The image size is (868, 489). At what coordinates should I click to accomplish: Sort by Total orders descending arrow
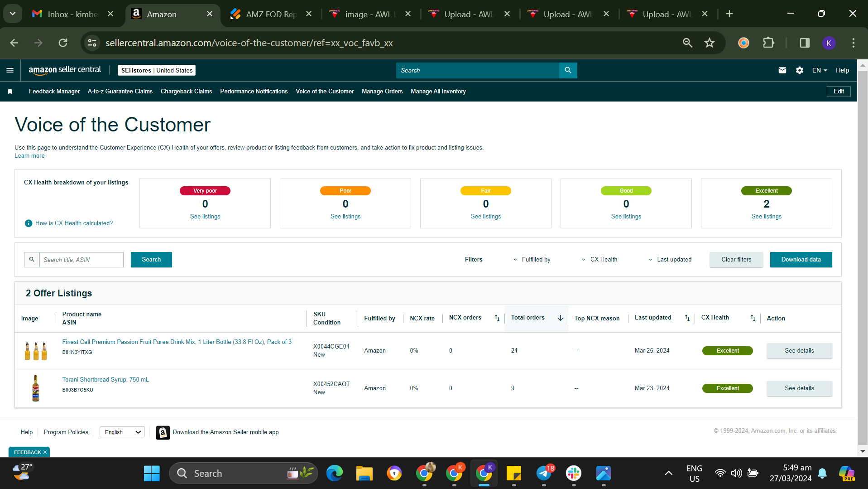click(x=561, y=318)
